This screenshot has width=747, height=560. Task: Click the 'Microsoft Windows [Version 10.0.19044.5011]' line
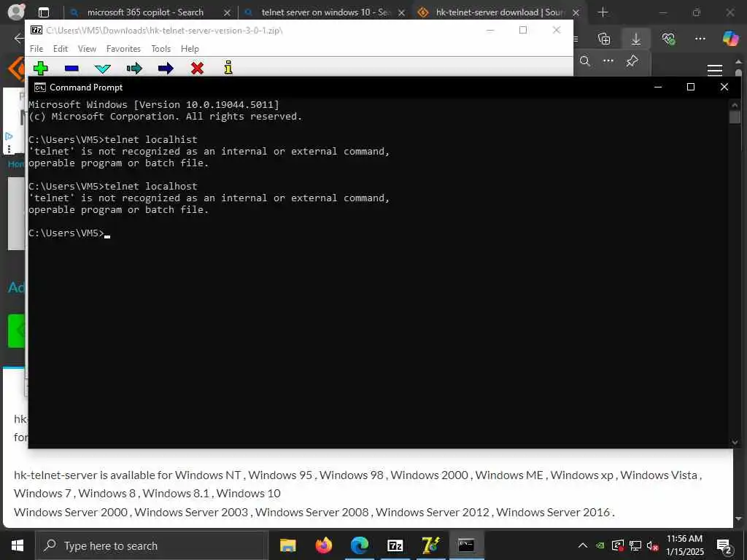point(154,105)
